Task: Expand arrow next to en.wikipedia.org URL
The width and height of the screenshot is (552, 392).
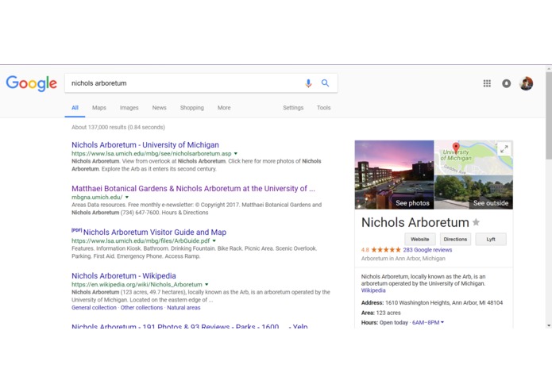Action: (x=207, y=284)
